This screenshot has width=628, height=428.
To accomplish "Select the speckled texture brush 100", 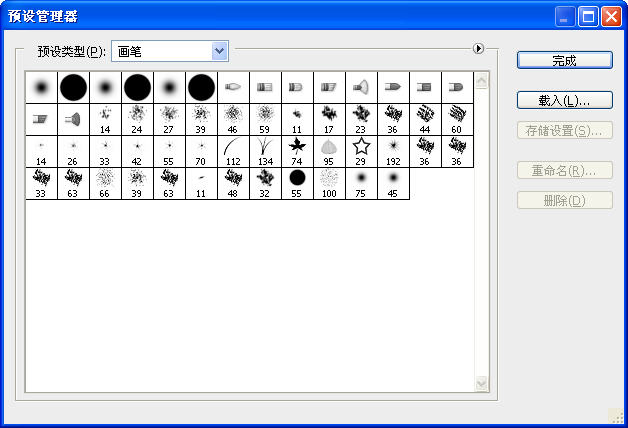I will click(329, 181).
